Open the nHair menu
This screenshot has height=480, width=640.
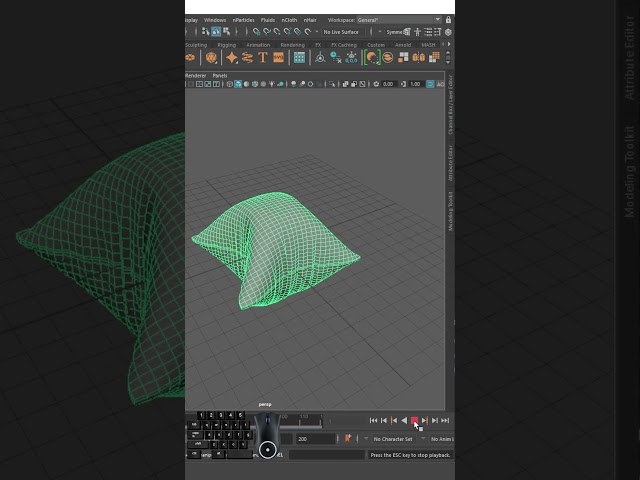click(x=310, y=20)
